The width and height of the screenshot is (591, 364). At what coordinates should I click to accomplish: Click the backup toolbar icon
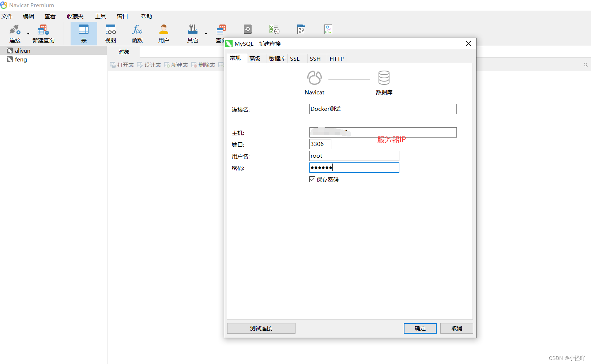(x=248, y=29)
